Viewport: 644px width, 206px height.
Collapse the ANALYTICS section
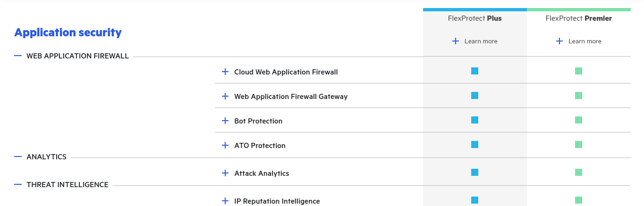pos(18,157)
